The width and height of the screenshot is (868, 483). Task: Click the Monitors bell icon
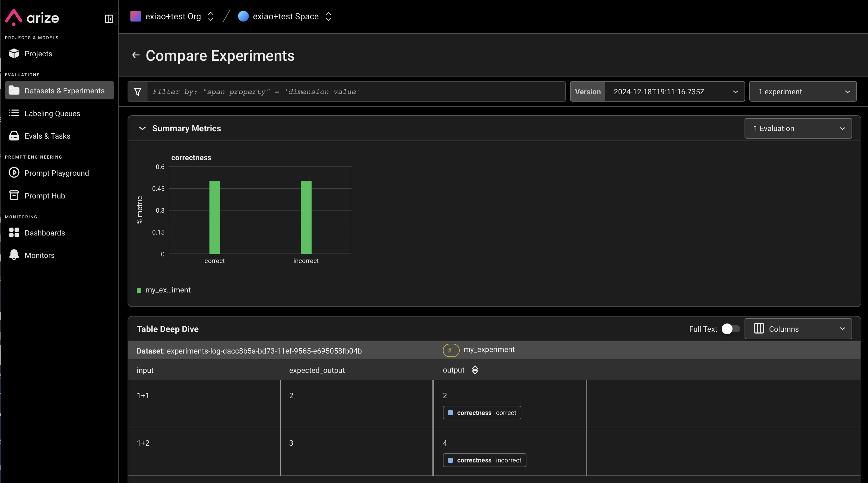coord(14,255)
